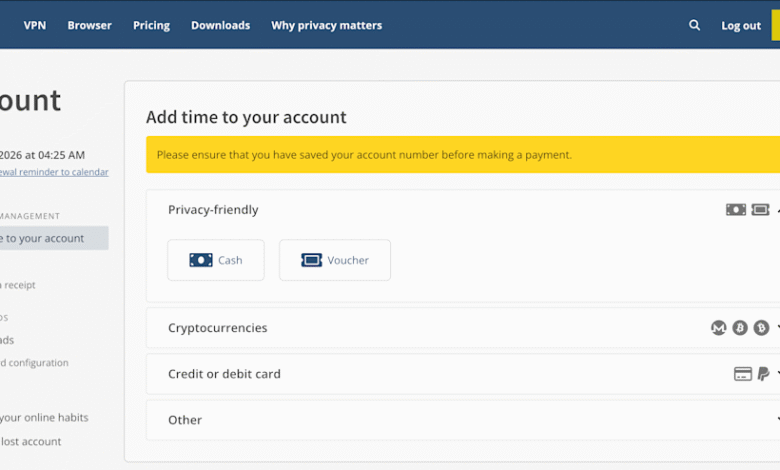Open the lost account sidebar link
The height and width of the screenshot is (470, 780).
[x=31, y=441]
